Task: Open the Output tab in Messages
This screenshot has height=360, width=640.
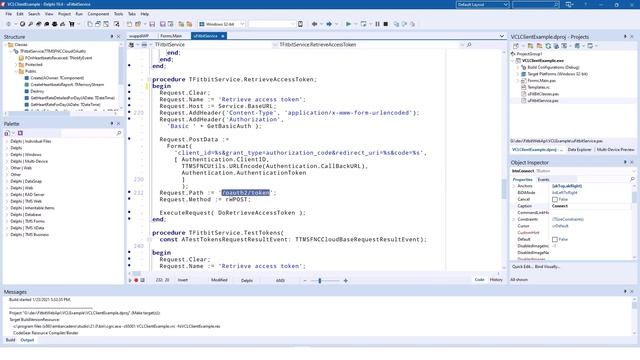Action: coord(27,340)
